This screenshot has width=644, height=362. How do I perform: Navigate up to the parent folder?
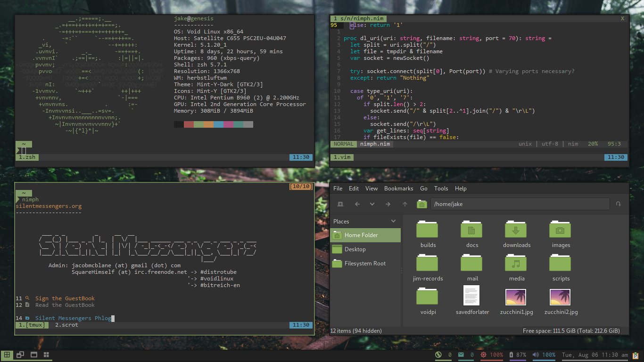pos(405,204)
